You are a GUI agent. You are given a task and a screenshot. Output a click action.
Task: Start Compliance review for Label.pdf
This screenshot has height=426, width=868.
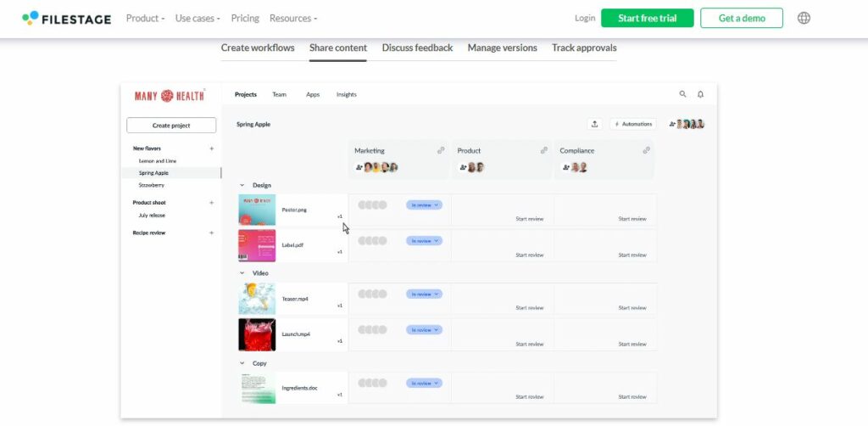point(632,255)
